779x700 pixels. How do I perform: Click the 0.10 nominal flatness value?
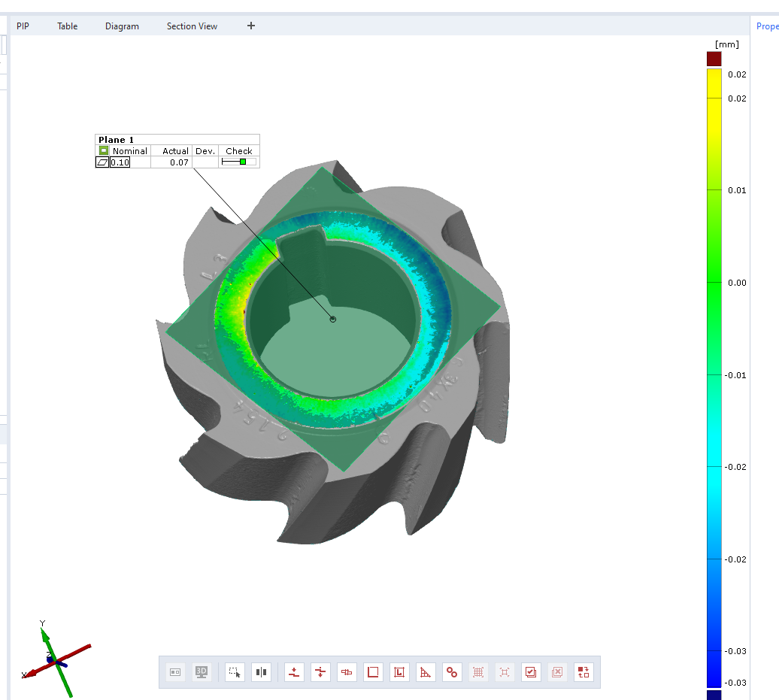tap(120, 162)
